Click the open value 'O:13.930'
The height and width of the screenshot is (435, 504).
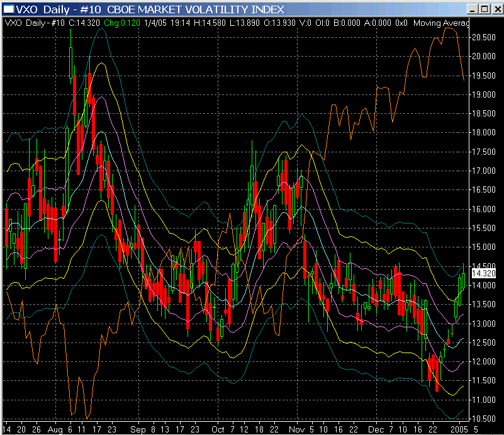[279, 23]
